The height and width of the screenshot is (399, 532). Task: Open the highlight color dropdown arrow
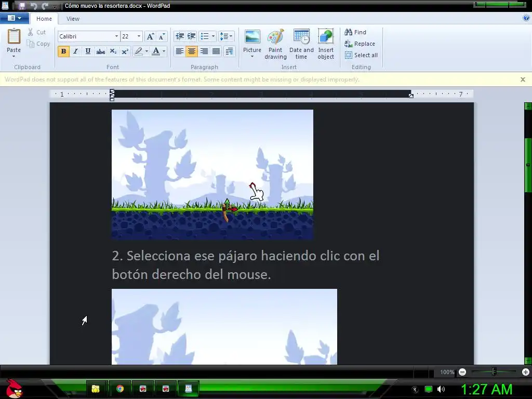tap(147, 51)
